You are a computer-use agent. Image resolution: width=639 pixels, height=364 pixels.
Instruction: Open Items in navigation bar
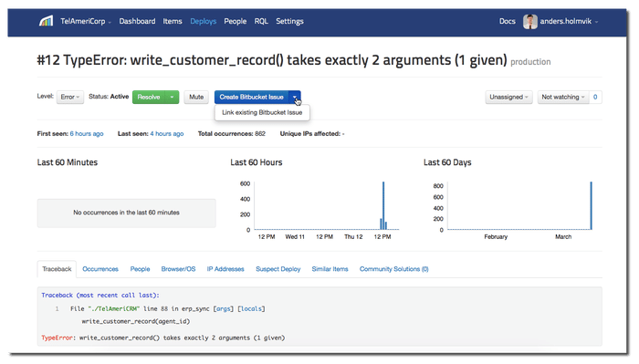pyautogui.click(x=173, y=21)
